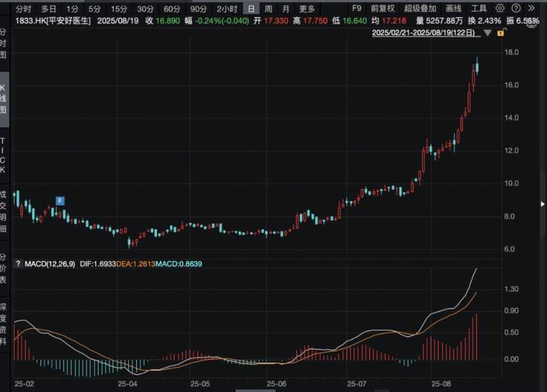Open the 成交明细 side panel tab
The image size is (547, 392).
pos(4,211)
